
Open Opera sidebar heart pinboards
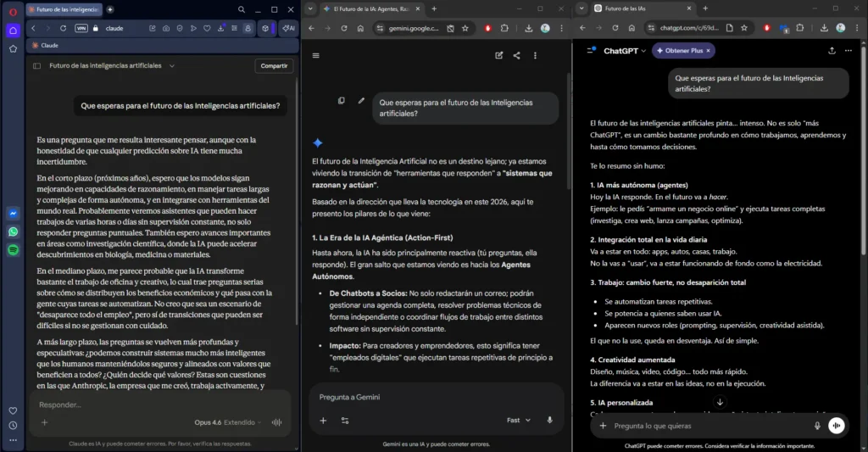[13, 410]
